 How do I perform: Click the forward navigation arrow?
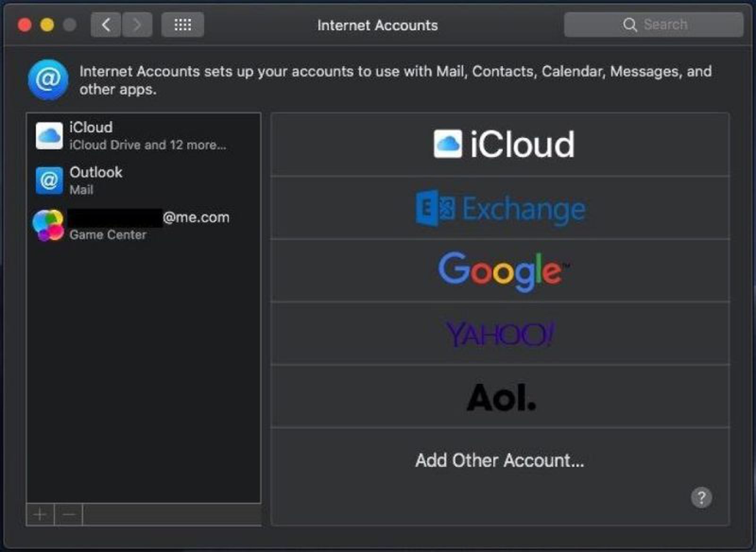(x=137, y=25)
